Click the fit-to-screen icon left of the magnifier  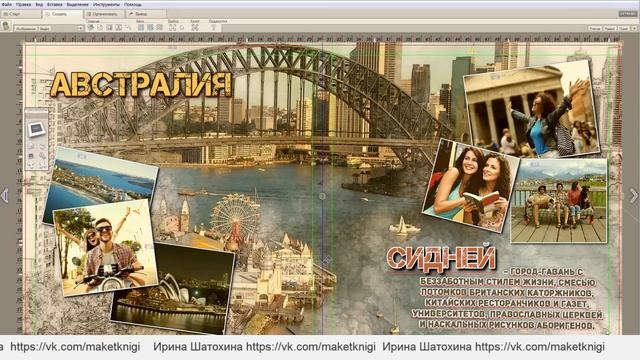click(172, 27)
